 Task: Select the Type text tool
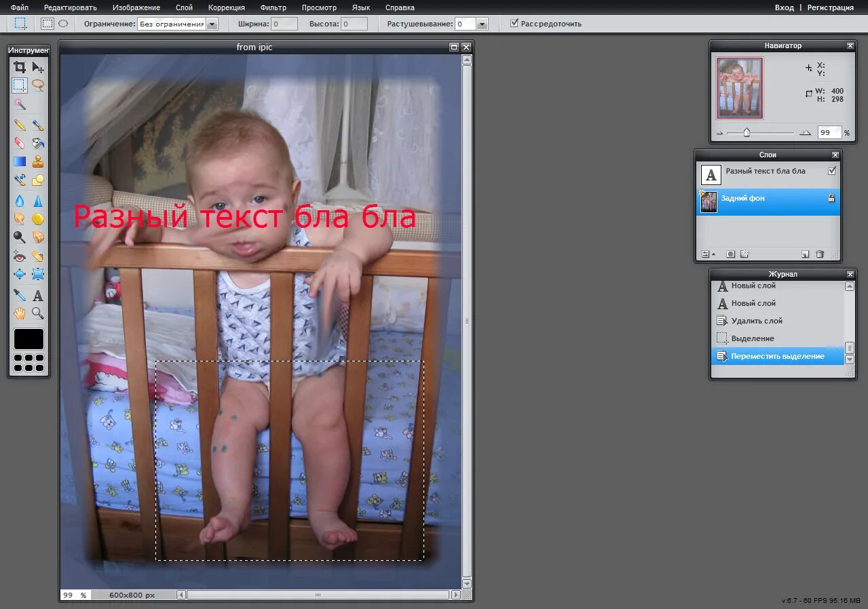pyautogui.click(x=38, y=296)
